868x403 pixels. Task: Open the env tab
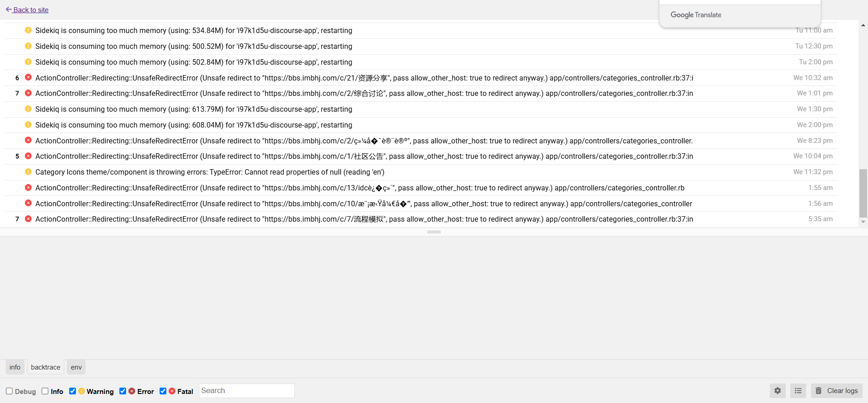point(76,367)
